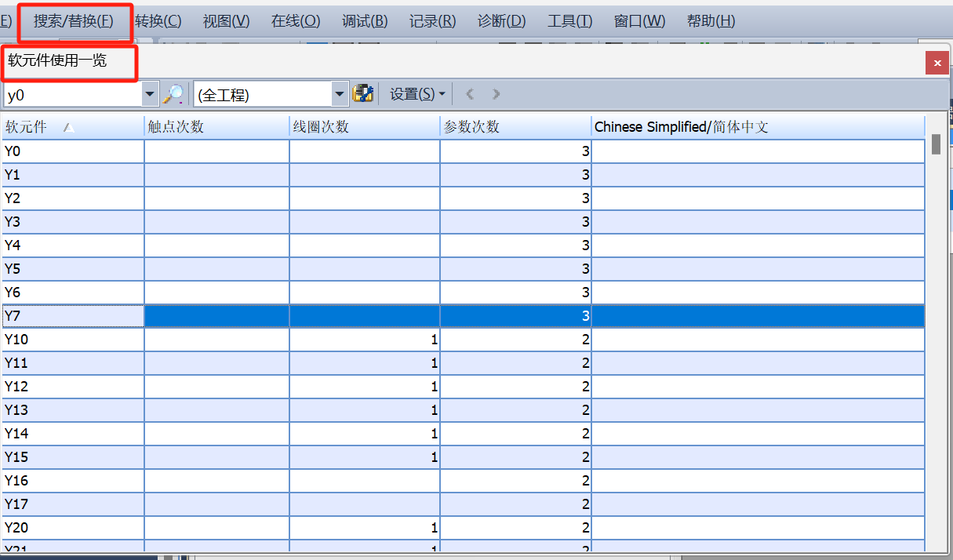Image resolution: width=953 pixels, height=560 pixels.
Task: Click the 参数次数 column header
Action: (x=515, y=127)
